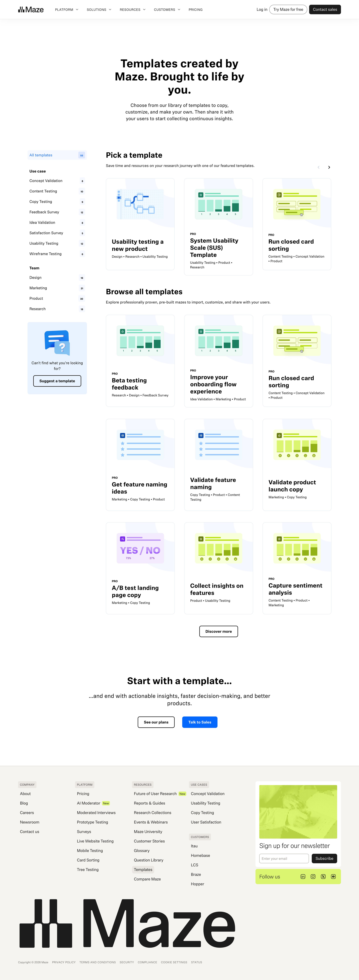Click Log in link

[x=262, y=10]
